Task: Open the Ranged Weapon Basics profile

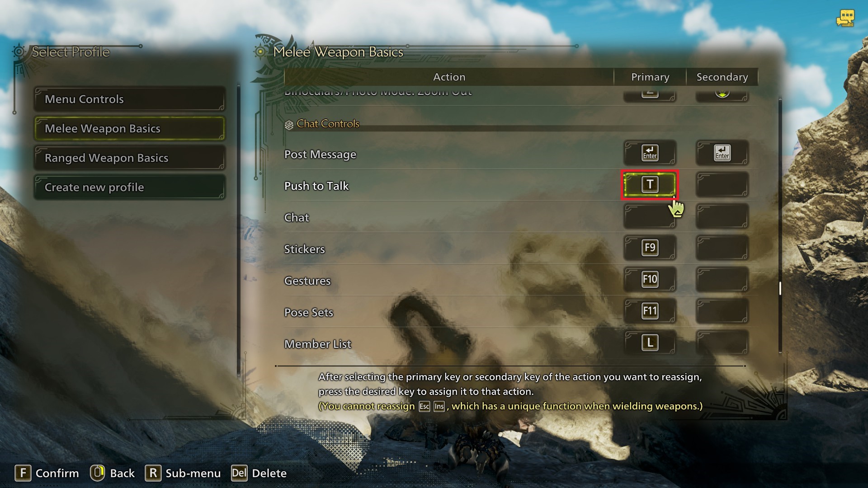Action: pos(129,158)
